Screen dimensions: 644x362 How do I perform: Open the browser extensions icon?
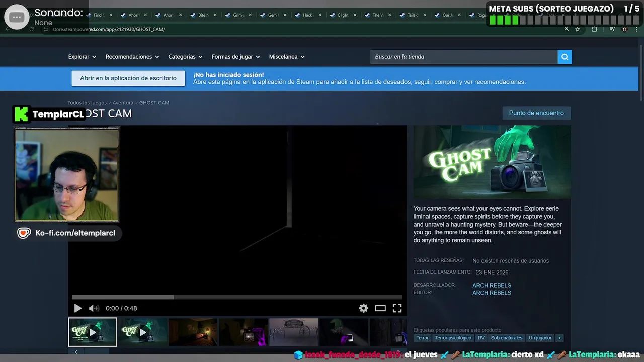pos(594,29)
